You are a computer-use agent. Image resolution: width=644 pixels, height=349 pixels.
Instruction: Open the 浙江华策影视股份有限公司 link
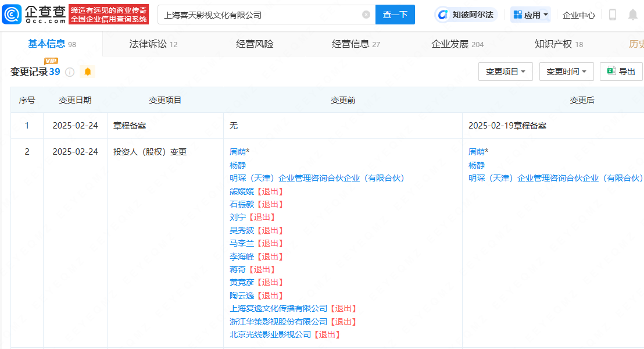pyautogui.click(x=278, y=322)
